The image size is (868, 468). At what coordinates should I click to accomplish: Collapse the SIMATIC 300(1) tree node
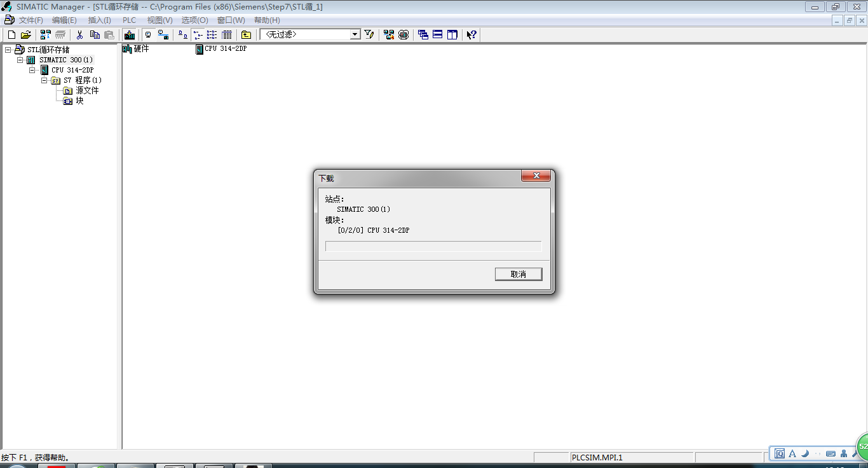20,60
